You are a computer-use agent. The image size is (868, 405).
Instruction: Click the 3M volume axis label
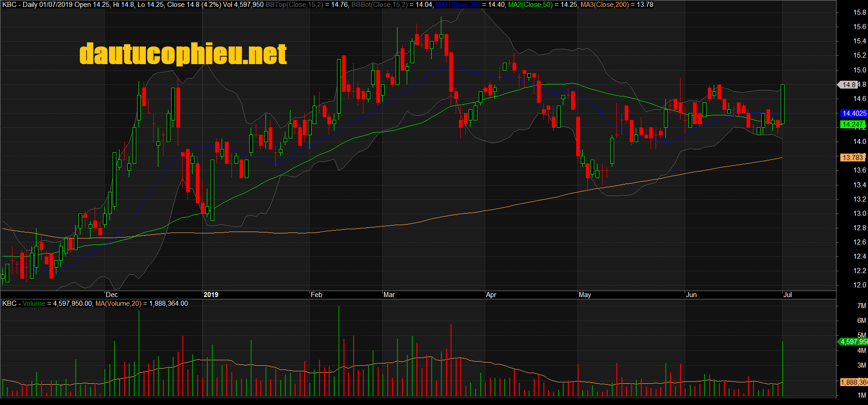862,365
